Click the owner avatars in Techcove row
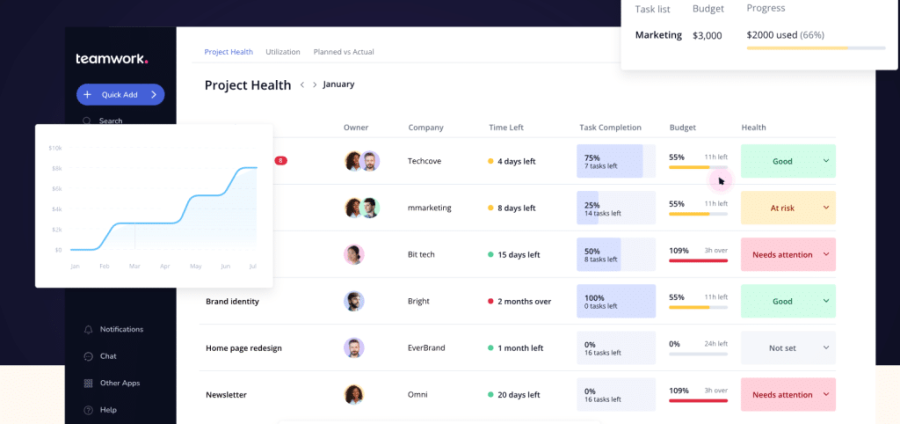Image resolution: width=900 pixels, height=424 pixels. [x=362, y=161]
